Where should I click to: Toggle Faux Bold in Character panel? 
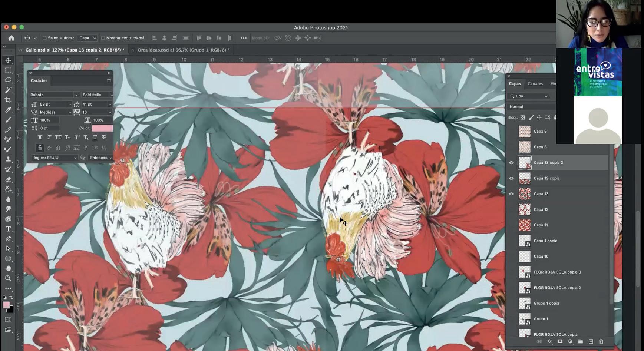[40, 138]
